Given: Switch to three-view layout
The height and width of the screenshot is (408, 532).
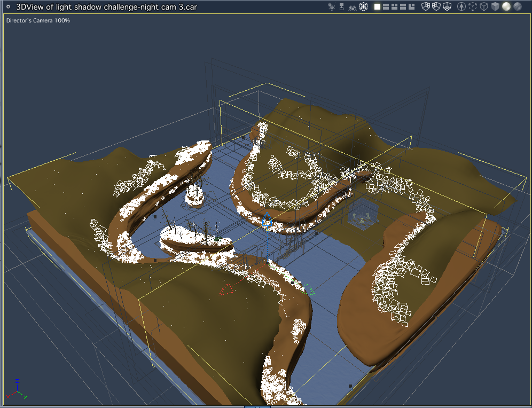Looking at the screenshot, I should pos(394,6).
